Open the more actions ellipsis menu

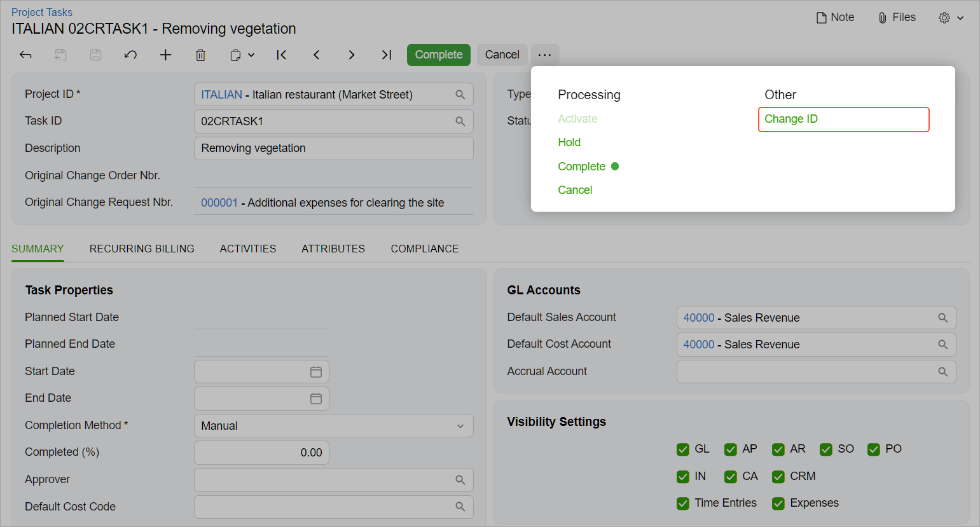[545, 55]
